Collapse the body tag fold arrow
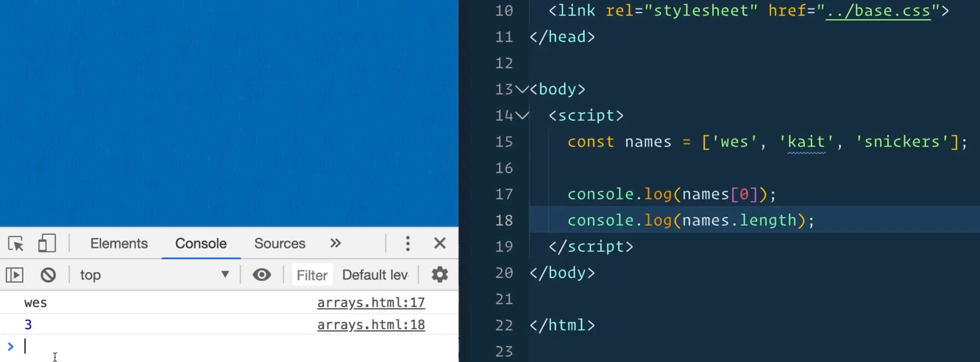Image resolution: width=980 pixels, height=362 pixels. click(x=522, y=89)
